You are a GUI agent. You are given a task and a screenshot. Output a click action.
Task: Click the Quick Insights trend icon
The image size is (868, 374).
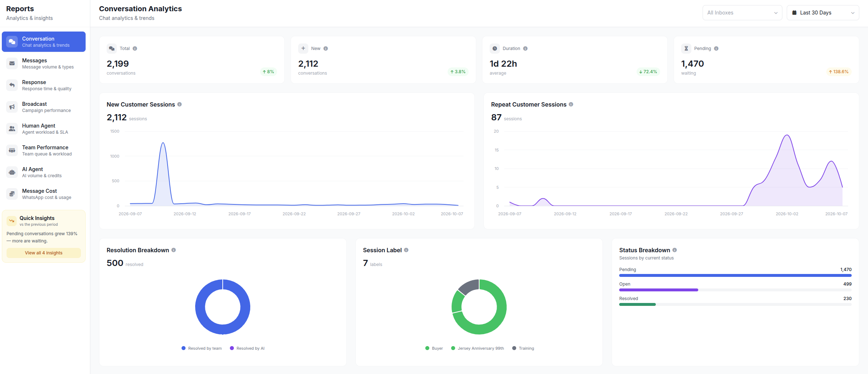coord(12,221)
